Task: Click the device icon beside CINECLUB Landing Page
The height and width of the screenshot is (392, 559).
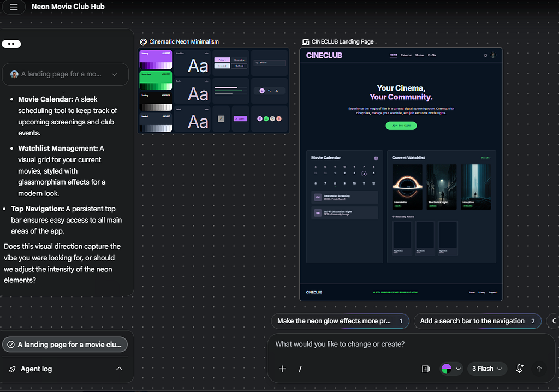Action: click(x=306, y=42)
